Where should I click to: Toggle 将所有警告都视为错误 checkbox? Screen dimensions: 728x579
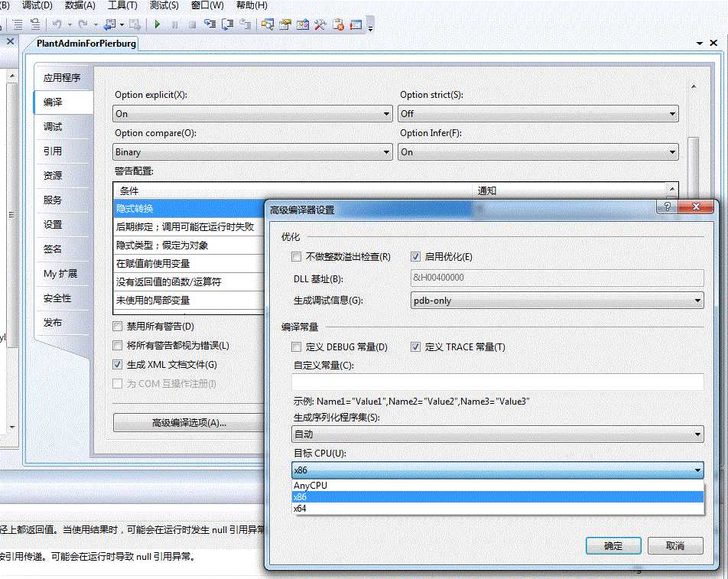tap(118, 346)
